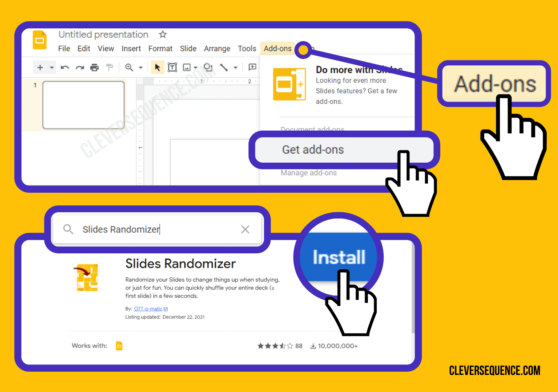Open the Add-ons menu

point(278,48)
